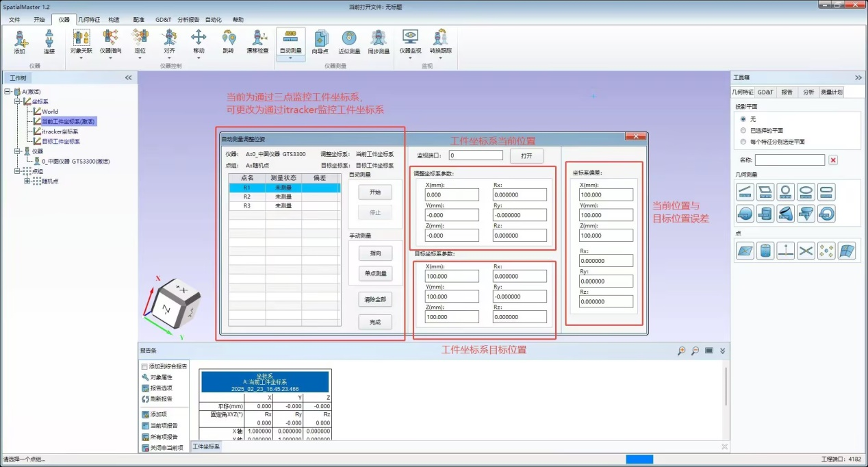Click the 监视端口 input field
This screenshot has height=467, width=868.
pyautogui.click(x=476, y=155)
